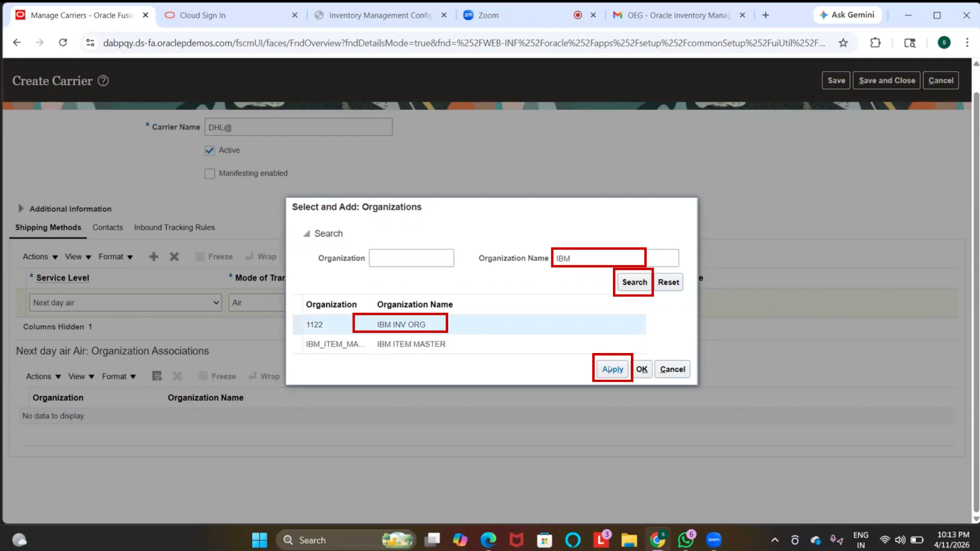The width and height of the screenshot is (980, 551).
Task: Show hidden system tray icons
Action: coord(774,540)
